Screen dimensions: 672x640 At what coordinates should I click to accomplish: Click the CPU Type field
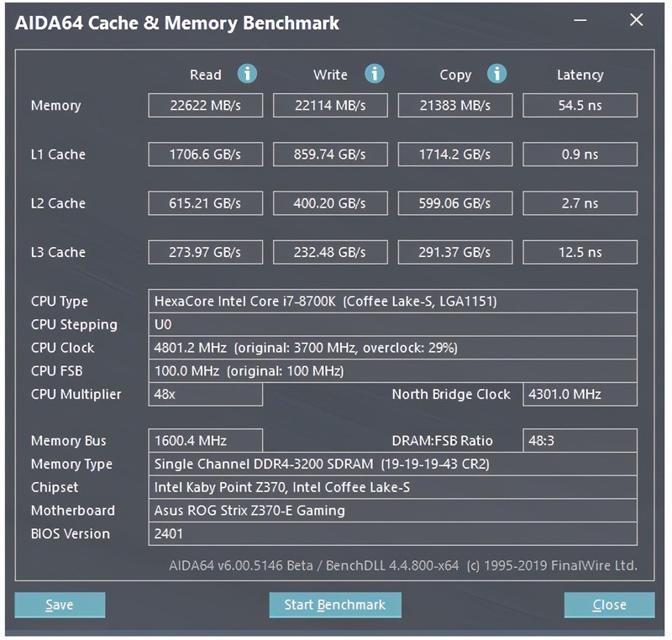tap(391, 301)
